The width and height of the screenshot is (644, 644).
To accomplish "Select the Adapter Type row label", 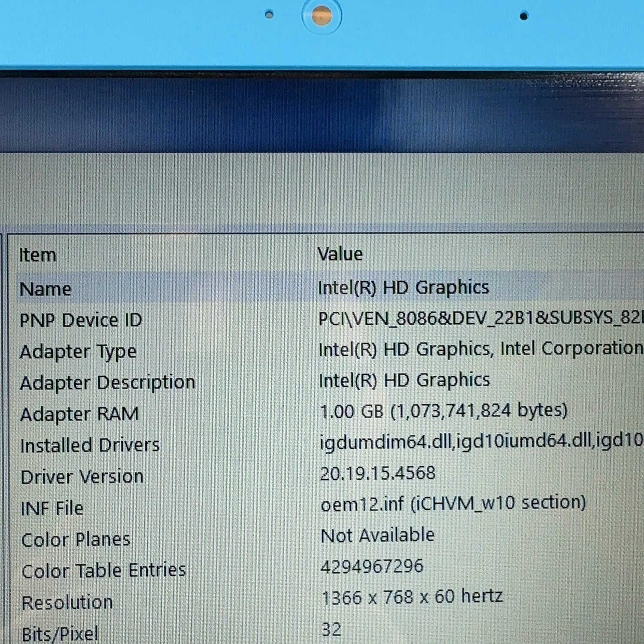I will 78,352.
